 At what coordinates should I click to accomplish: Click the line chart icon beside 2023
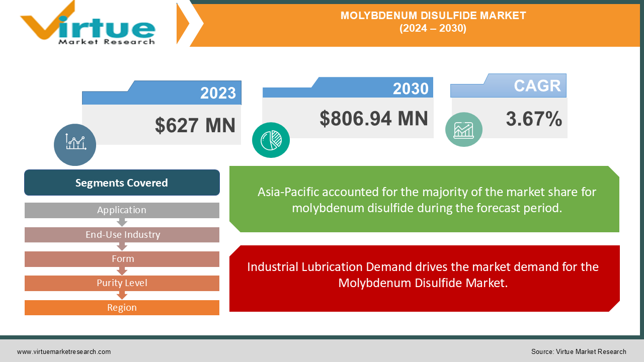coord(75,145)
